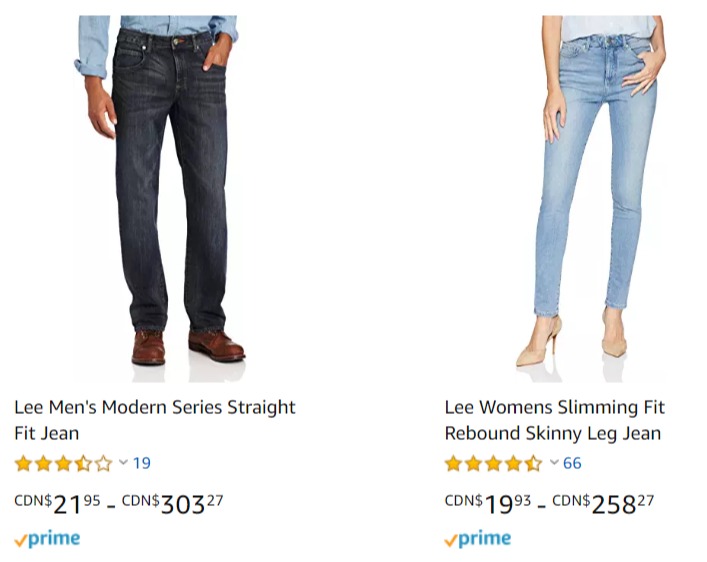View the 66 reviews for women's jean
The width and height of the screenshot is (707, 562).
point(572,463)
